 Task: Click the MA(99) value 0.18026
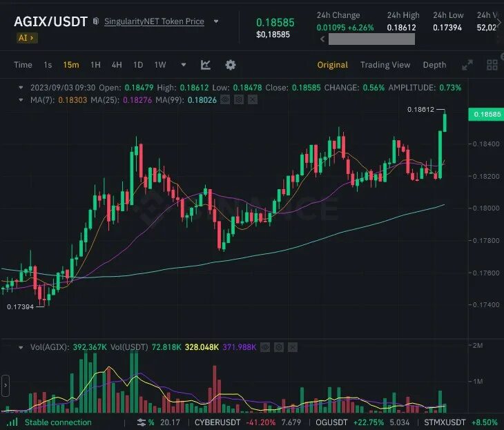click(202, 100)
